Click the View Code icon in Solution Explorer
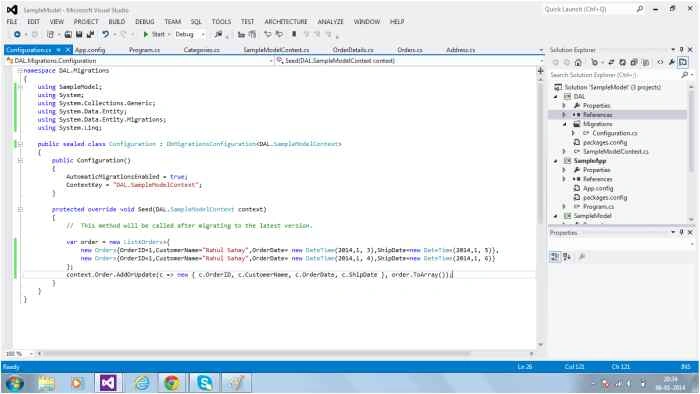This screenshot has height=394, width=700. click(x=660, y=62)
